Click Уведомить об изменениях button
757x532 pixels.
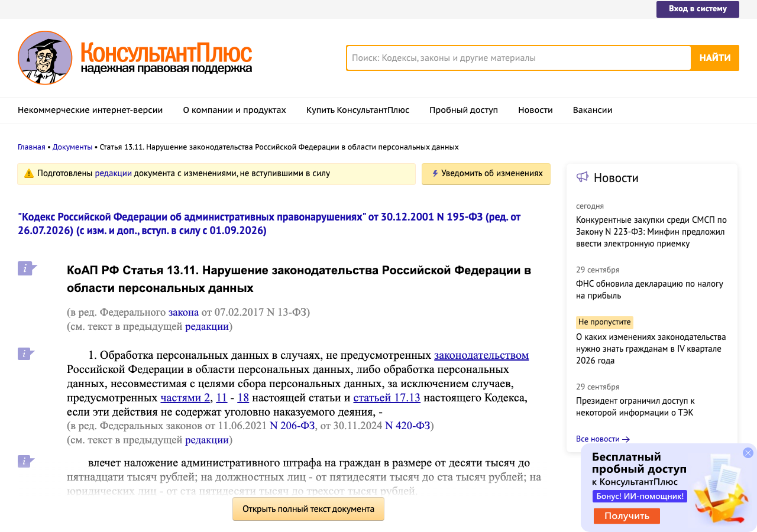click(486, 174)
